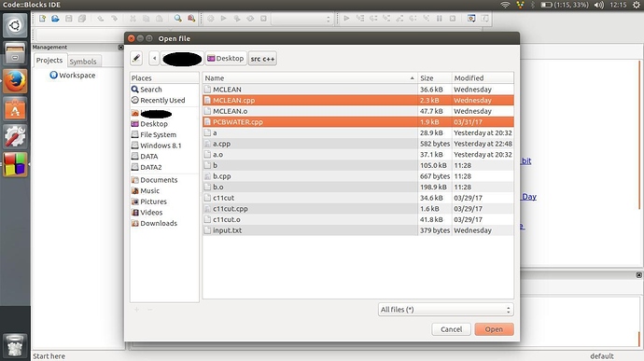Screen dimensions: 644x361
Task: Click the Stop debugger toolbar icon
Action: point(453,19)
